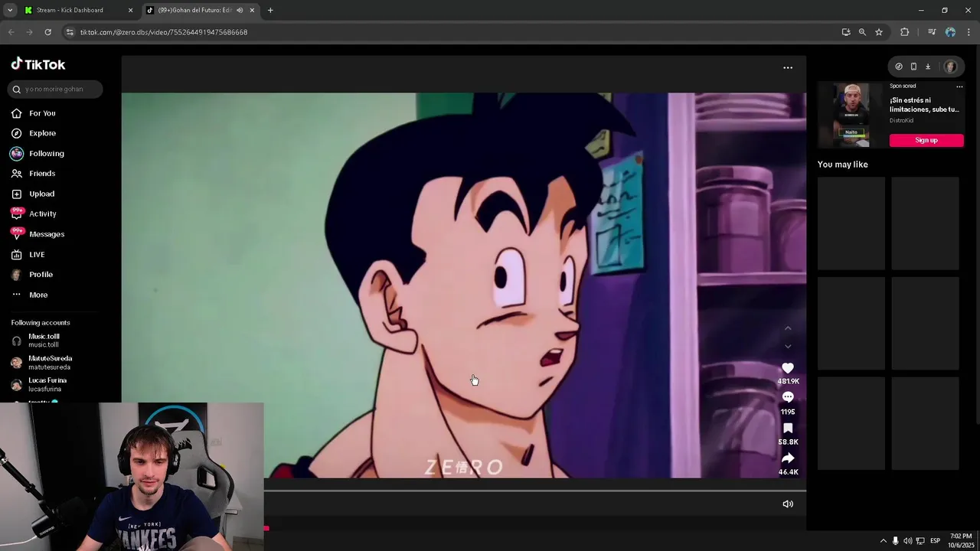Go to previous video with up chevron
The height and width of the screenshot is (551, 980).
pyautogui.click(x=788, y=328)
